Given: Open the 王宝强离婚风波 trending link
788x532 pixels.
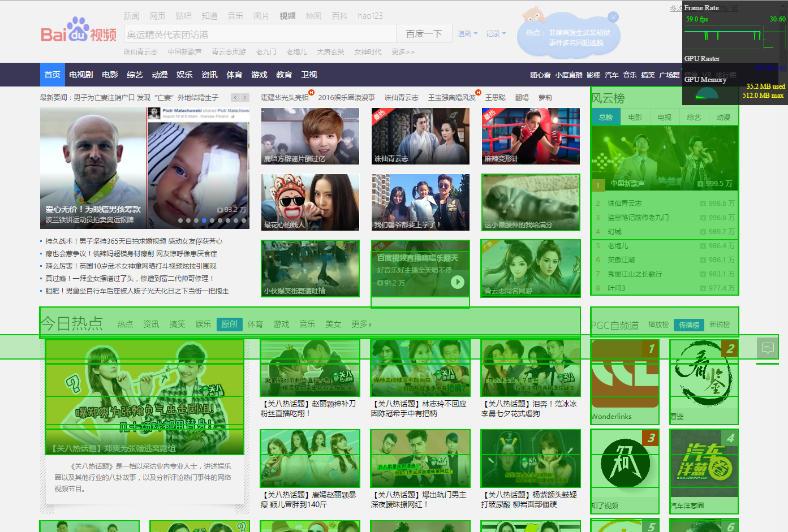Looking at the screenshot, I should click(452, 97).
